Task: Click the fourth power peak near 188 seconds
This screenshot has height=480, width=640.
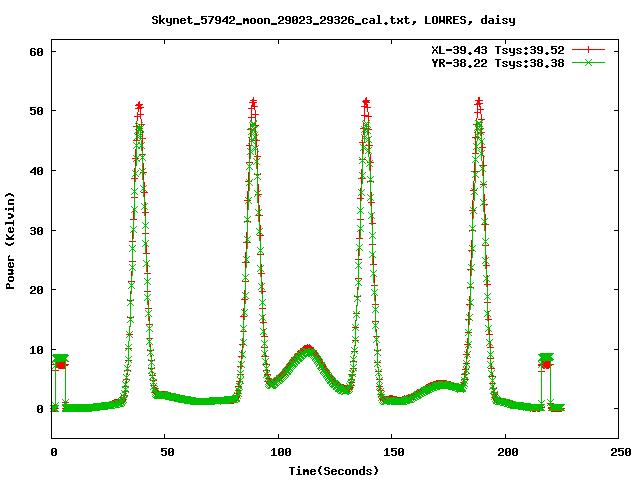Action: [x=479, y=102]
